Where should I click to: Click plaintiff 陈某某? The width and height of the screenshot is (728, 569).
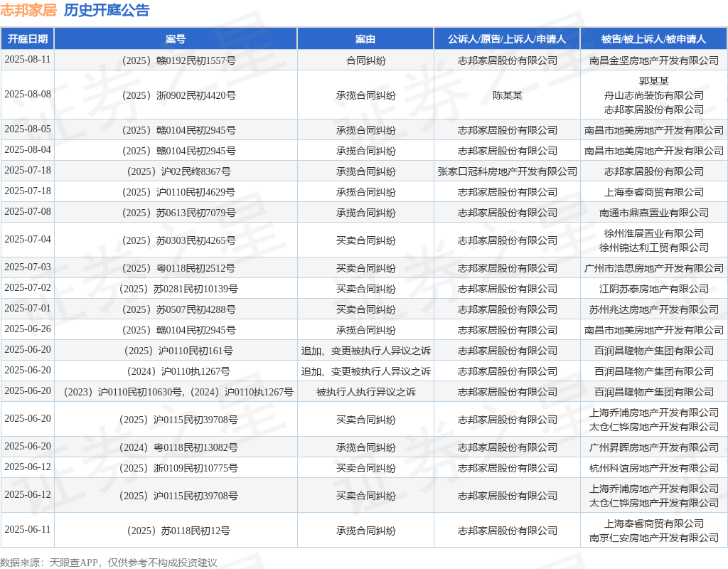508,95
